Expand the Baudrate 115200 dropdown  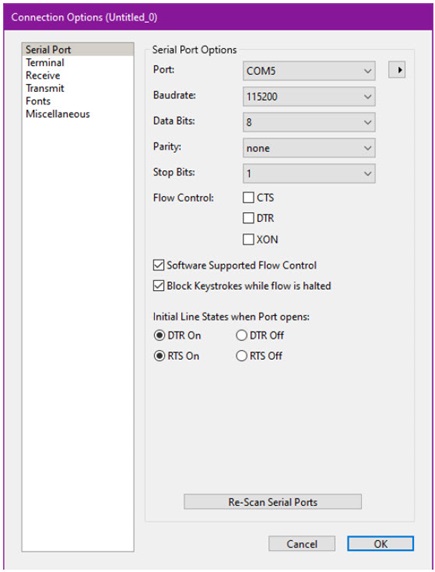pos(309,96)
